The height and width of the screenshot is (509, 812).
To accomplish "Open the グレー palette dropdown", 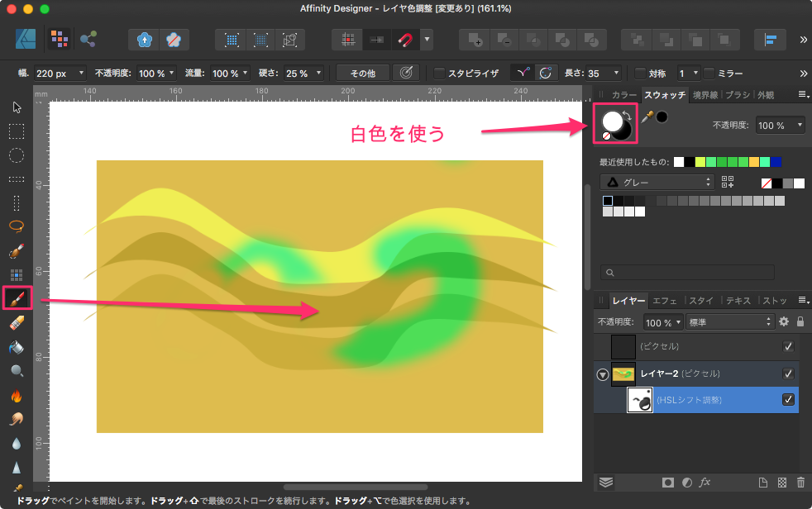I will click(x=657, y=182).
